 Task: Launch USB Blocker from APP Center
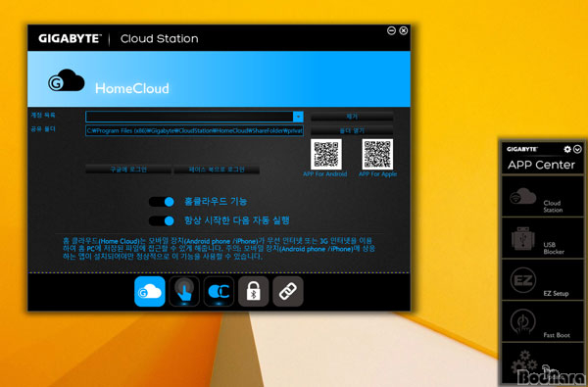click(542, 238)
